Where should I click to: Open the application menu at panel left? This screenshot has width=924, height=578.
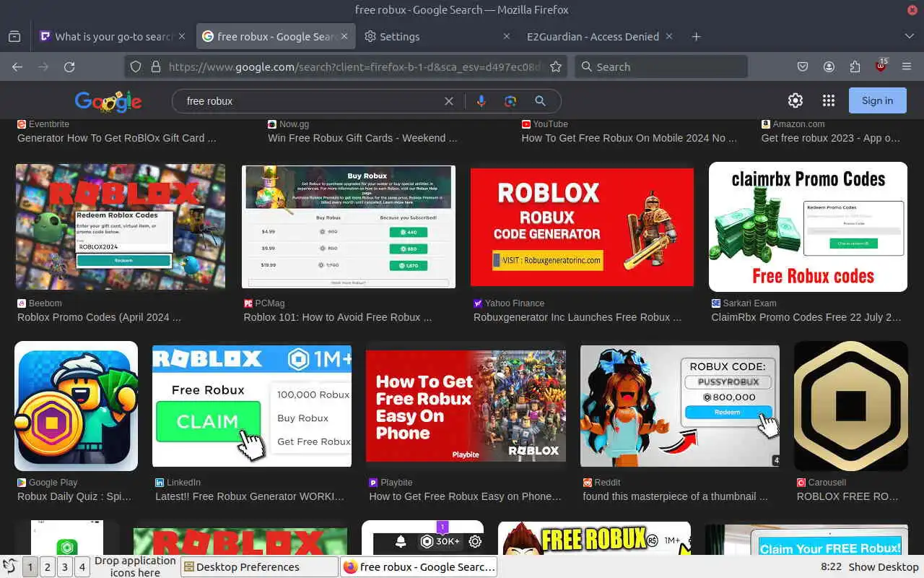point(9,567)
